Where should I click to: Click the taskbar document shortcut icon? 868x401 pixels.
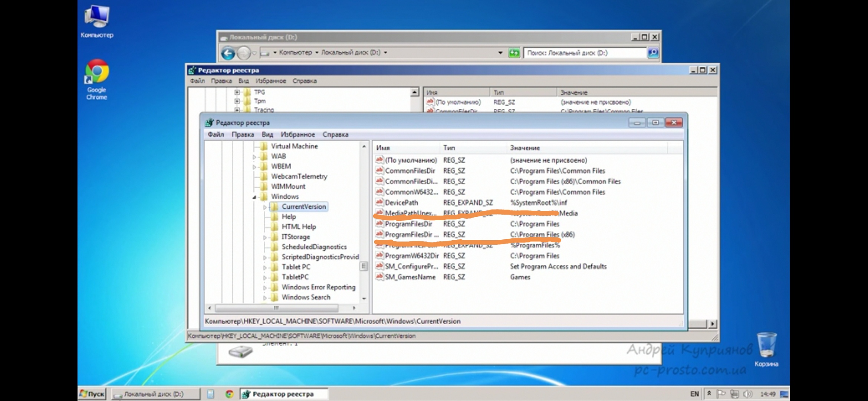click(x=210, y=394)
